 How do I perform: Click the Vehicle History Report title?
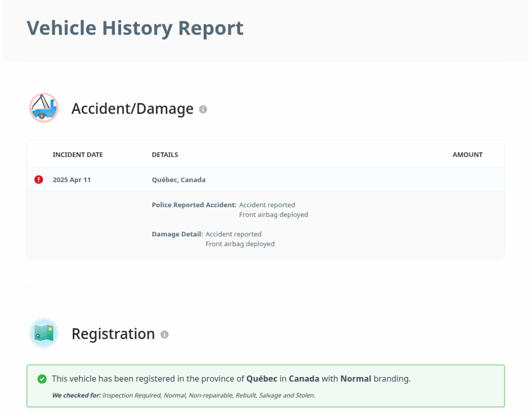(x=135, y=28)
